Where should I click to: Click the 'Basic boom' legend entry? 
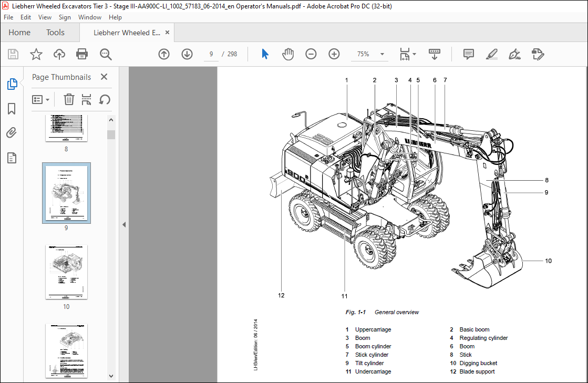coord(474,329)
